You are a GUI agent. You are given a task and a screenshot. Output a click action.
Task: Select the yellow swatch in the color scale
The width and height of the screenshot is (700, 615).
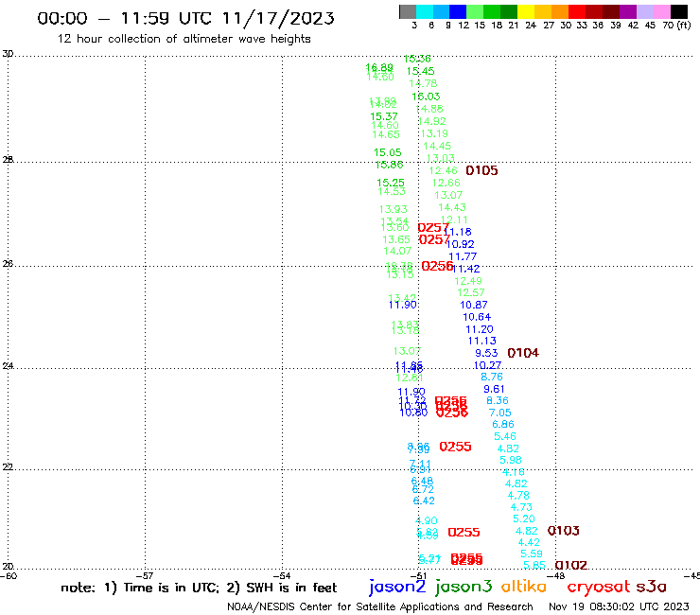click(x=526, y=11)
